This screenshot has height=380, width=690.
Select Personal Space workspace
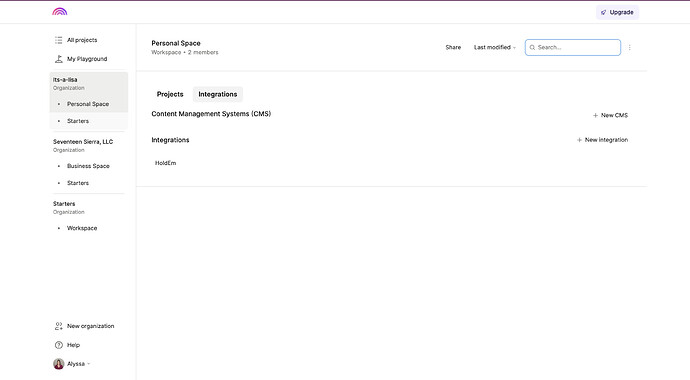tap(88, 104)
